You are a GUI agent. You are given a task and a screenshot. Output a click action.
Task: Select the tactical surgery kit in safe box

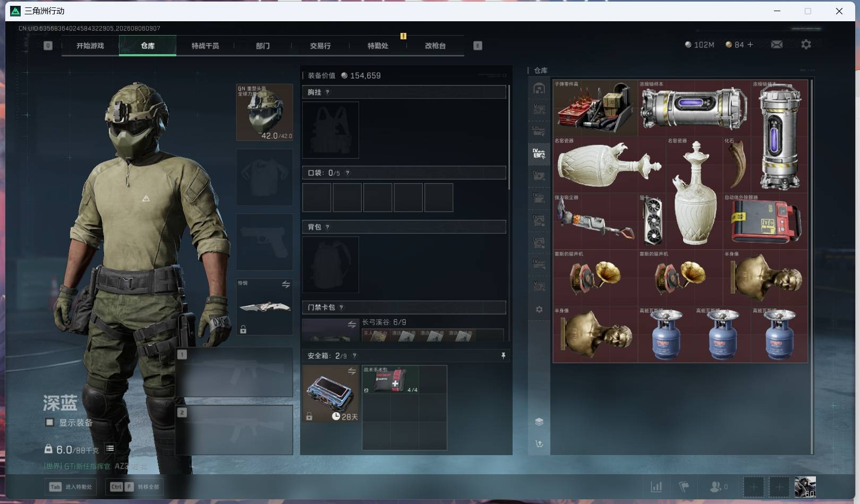click(390, 379)
